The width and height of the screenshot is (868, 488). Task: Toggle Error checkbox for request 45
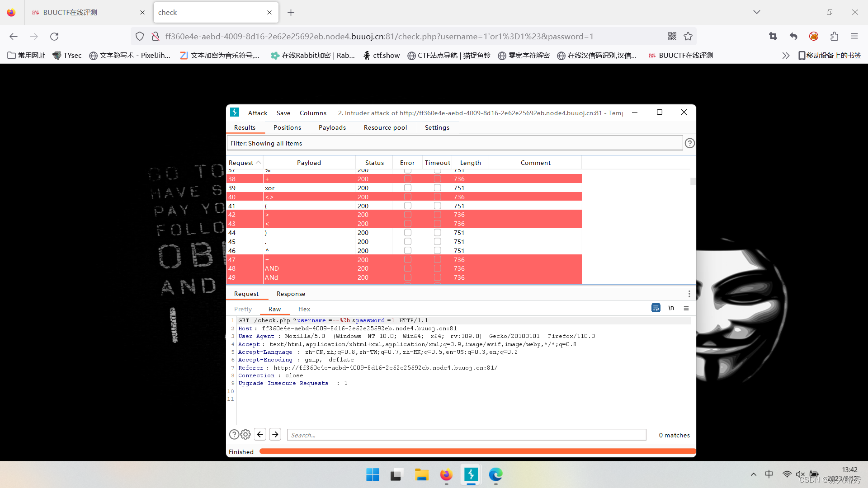407,242
